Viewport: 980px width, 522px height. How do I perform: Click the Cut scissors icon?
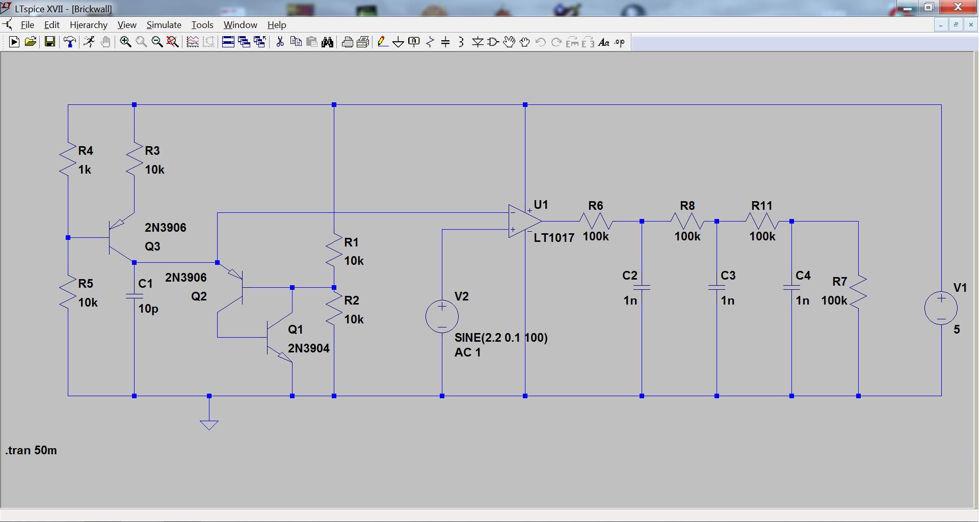click(280, 42)
